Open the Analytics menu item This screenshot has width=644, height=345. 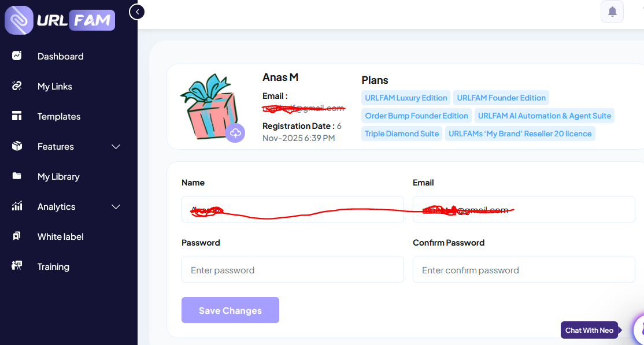56,207
